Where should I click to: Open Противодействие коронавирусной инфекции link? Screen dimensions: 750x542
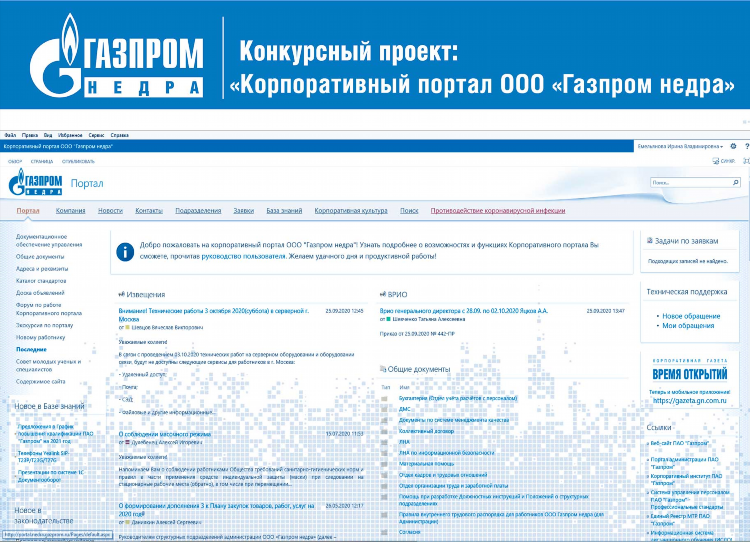pos(498,210)
